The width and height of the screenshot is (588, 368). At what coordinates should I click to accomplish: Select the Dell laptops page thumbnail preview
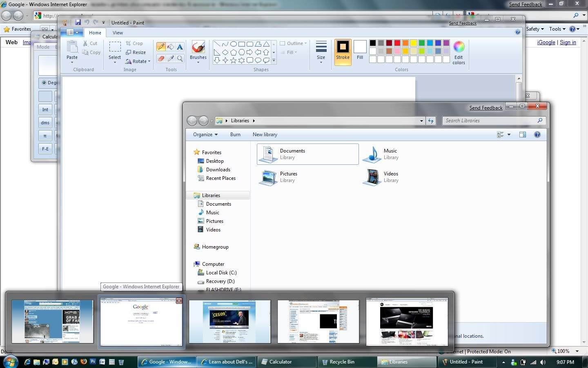[407, 321]
